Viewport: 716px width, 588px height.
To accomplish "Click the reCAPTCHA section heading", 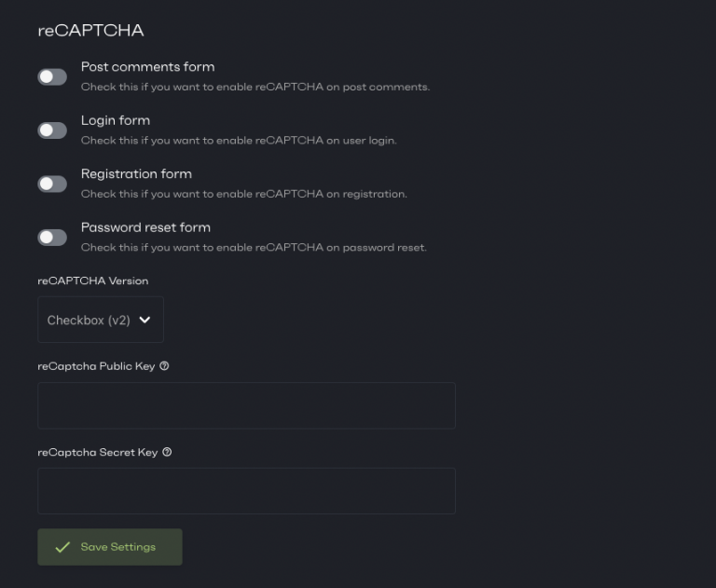I will 90,31.
